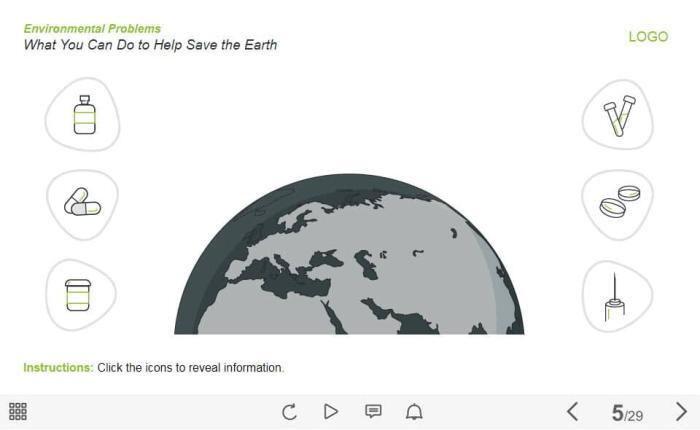Click the 'What You Can Do' subtitle
This screenshot has height=430, width=700.
pos(150,45)
